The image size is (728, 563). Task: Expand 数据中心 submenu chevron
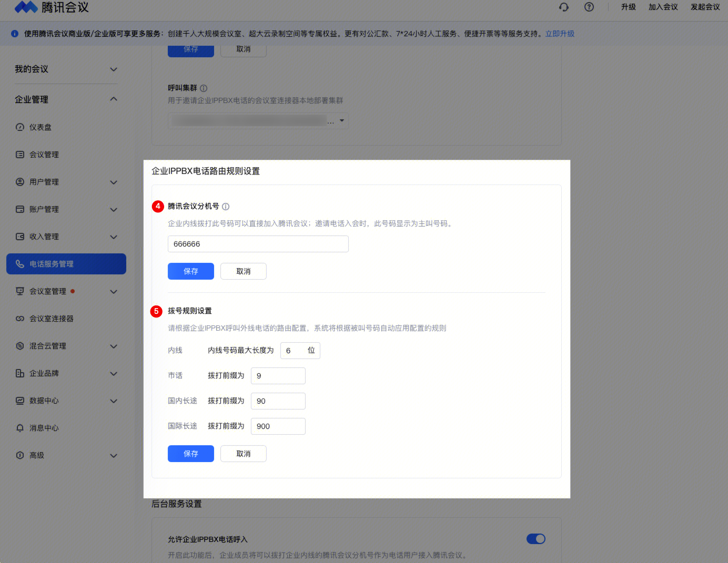pos(114,401)
